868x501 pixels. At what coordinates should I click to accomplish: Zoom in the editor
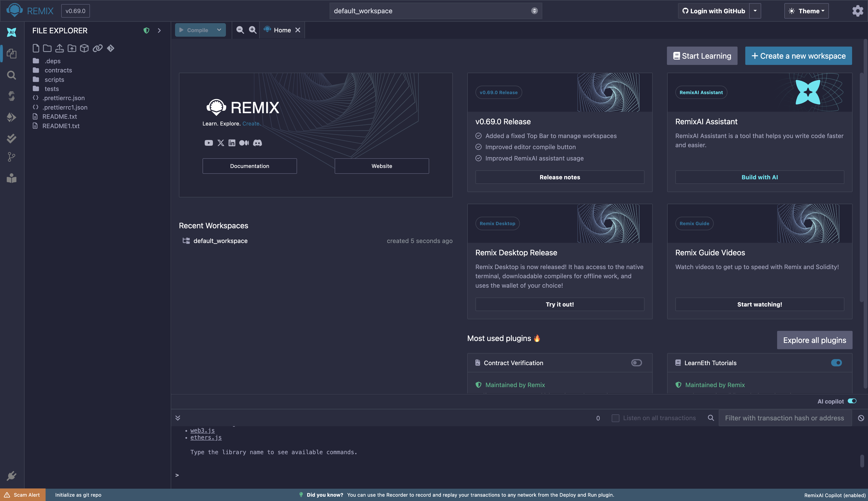pos(253,30)
